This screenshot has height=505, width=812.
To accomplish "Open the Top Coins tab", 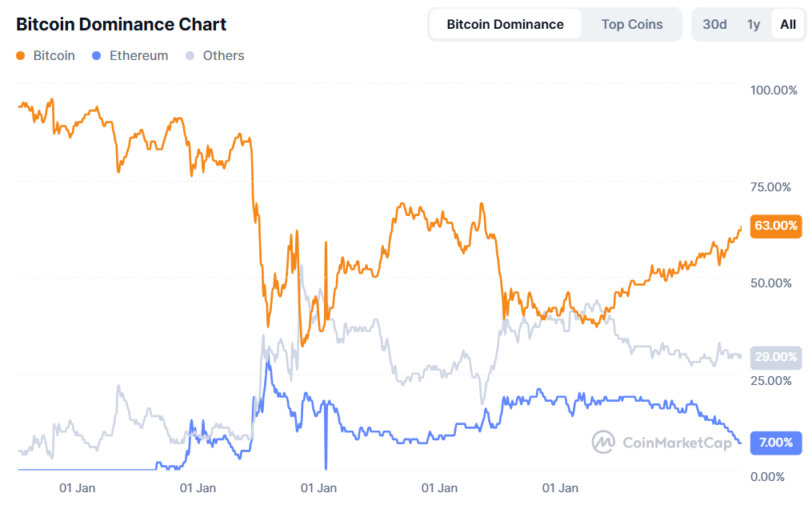I will 632,24.
